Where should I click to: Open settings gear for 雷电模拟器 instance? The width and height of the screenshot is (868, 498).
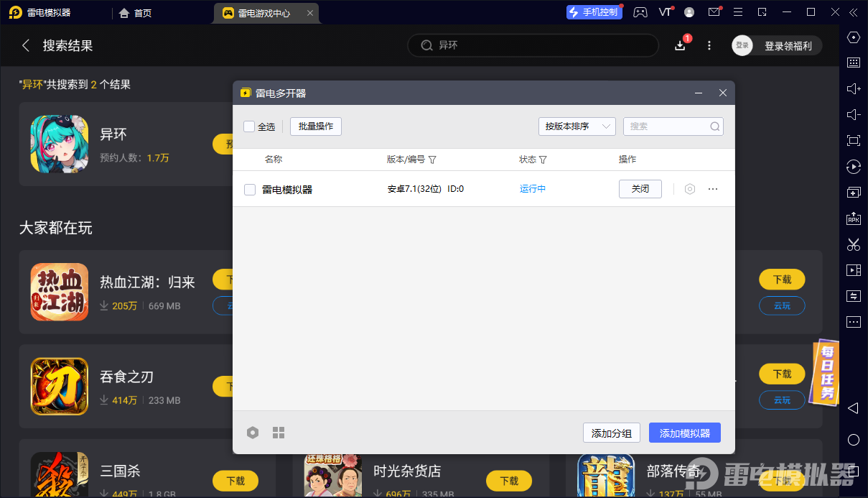[x=690, y=189]
